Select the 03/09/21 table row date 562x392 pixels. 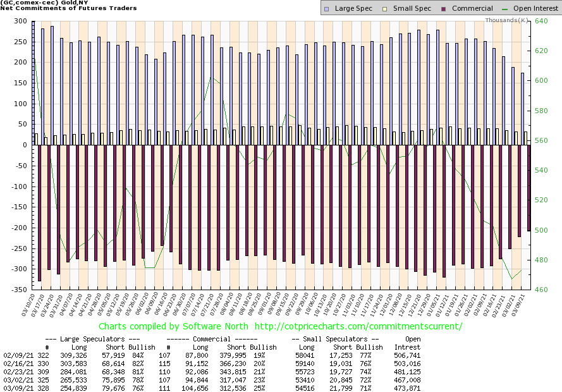tap(16, 388)
